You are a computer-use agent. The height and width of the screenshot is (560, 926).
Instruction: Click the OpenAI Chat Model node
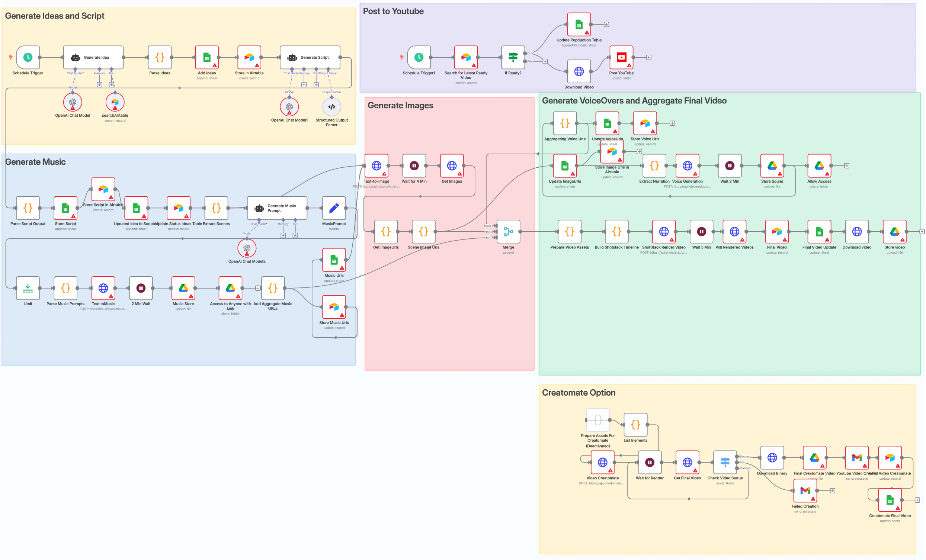coord(73,102)
